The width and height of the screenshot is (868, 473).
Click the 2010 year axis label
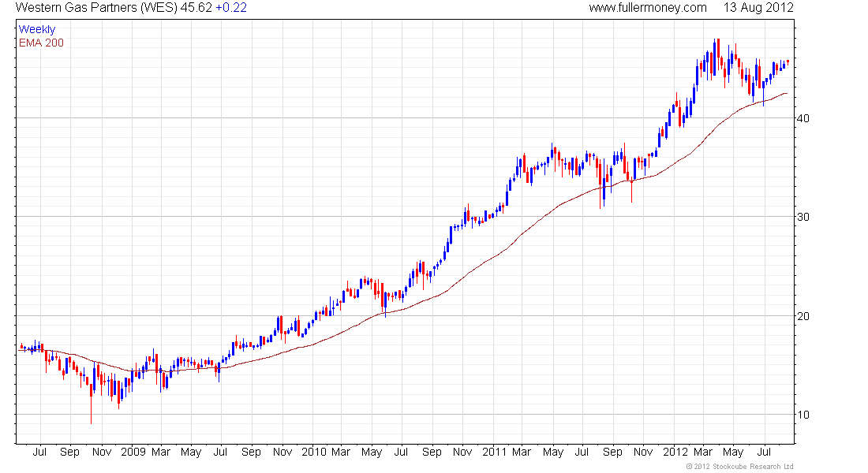click(x=314, y=452)
